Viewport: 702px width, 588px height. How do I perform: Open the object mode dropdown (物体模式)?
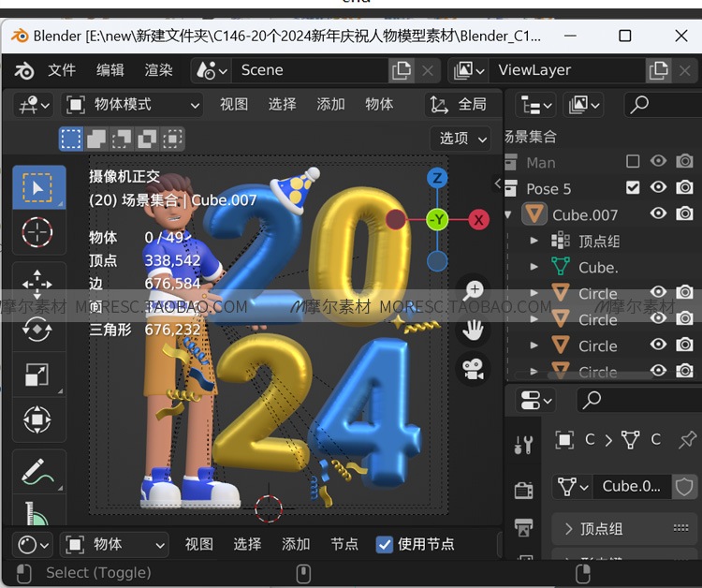133,105
